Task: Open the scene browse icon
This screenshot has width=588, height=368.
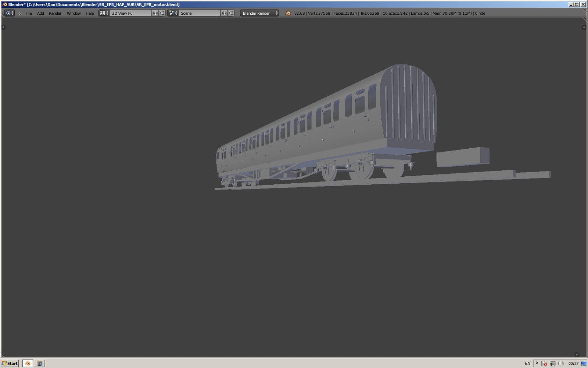Action: [173, 13]
